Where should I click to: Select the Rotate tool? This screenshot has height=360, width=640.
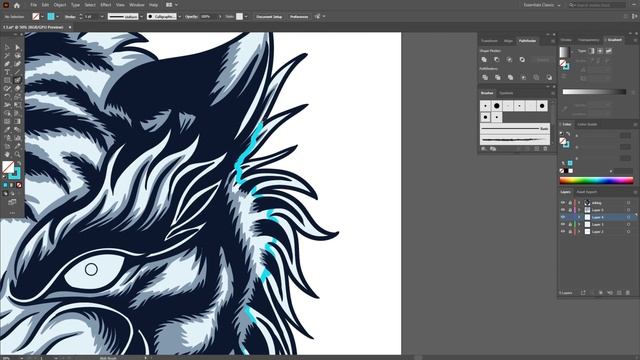pyautogui.click(x=7, y=96)
